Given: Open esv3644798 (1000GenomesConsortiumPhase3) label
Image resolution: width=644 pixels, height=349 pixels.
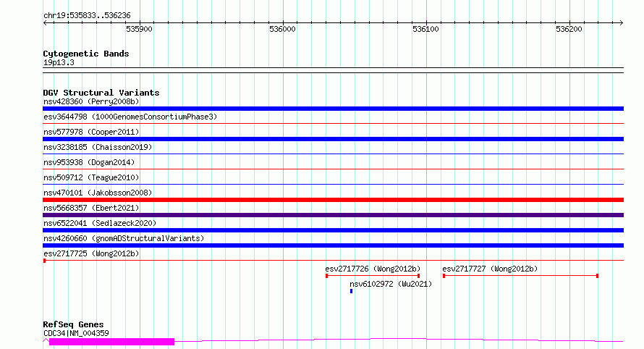Looking at the screenshot, I should 130,117.
